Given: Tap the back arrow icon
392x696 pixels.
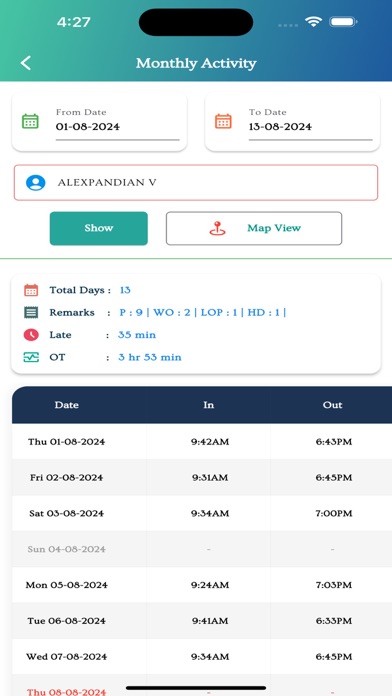Looking at the screenshot, I should point(26,63).
